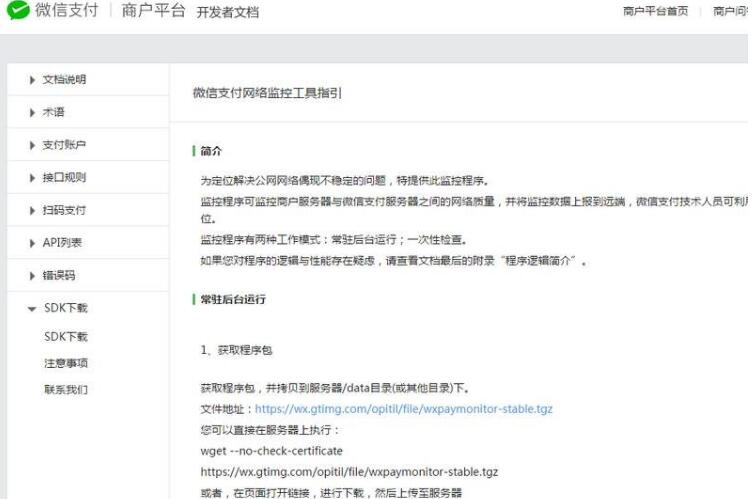The width and height of the screenshot is (752, 499).
Task: Click the page title 微信支付网络监控工具指引
Action: point(267,93)
